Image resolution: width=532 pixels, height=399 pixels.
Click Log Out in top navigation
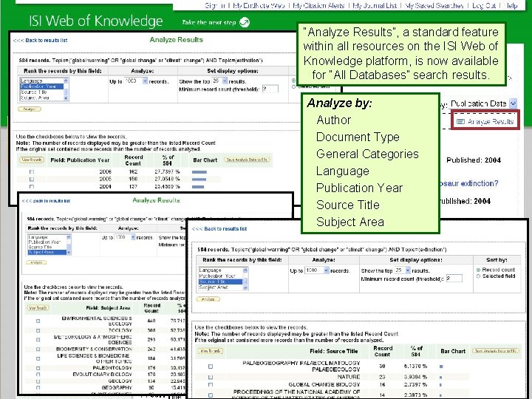[484, 5]
